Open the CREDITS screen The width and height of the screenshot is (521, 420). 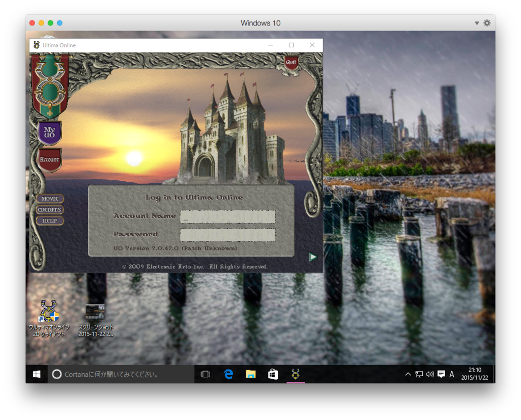[50, 210]
